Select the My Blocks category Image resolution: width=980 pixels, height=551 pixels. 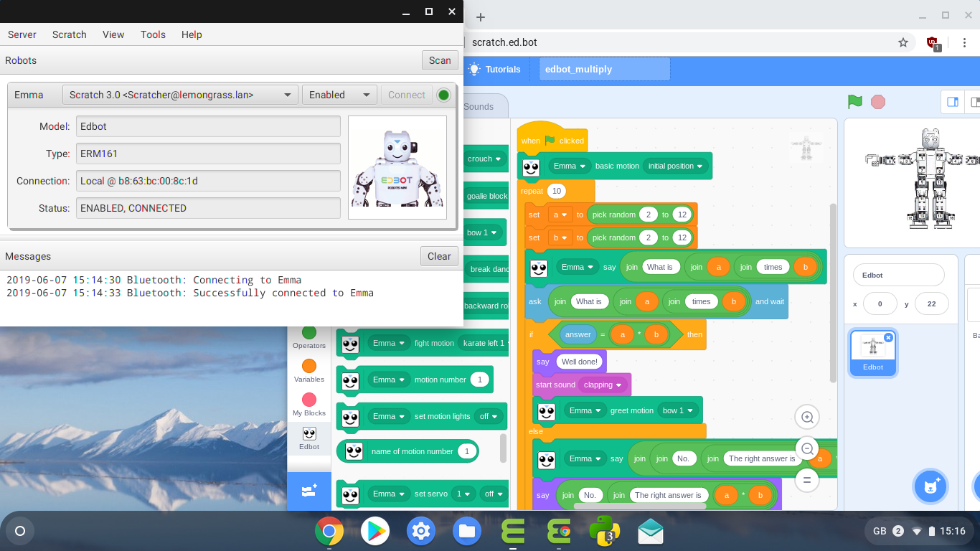click(309, 405)
